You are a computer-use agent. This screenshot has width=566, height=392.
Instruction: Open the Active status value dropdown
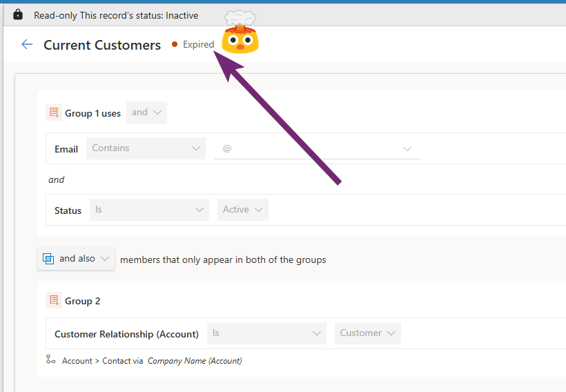pyautogui.click(x=243, y=210)
